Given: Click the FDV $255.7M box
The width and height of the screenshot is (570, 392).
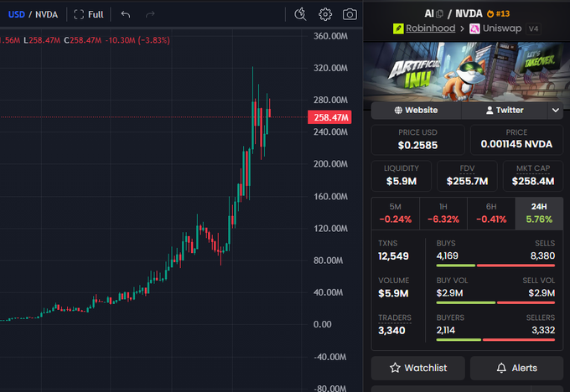Looking at the screenshot, I should (467, 176).
